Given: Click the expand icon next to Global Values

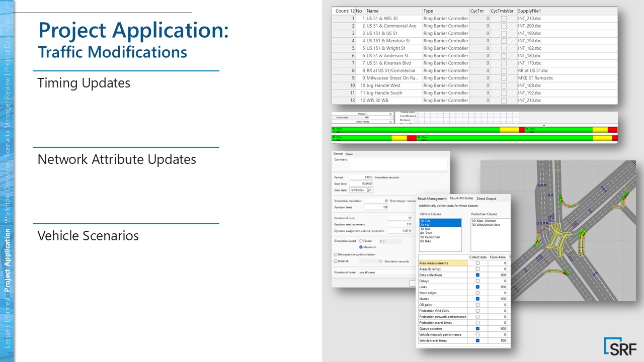Looking at the screenshot, I should (390, 122).
